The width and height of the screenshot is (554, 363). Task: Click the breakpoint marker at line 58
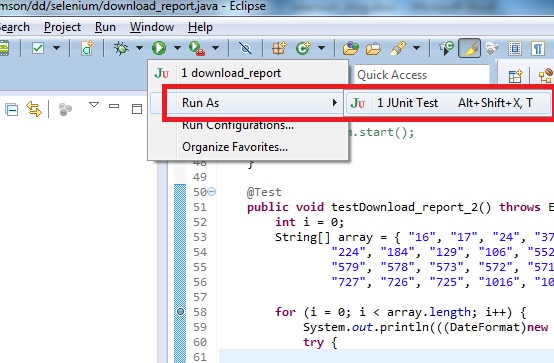[180, 311]
